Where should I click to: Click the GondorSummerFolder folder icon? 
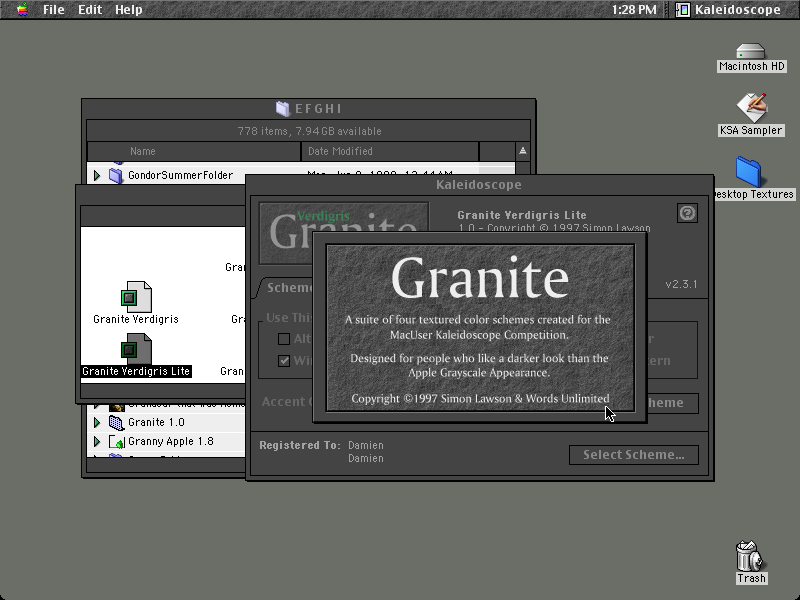(x=116, y=176)
